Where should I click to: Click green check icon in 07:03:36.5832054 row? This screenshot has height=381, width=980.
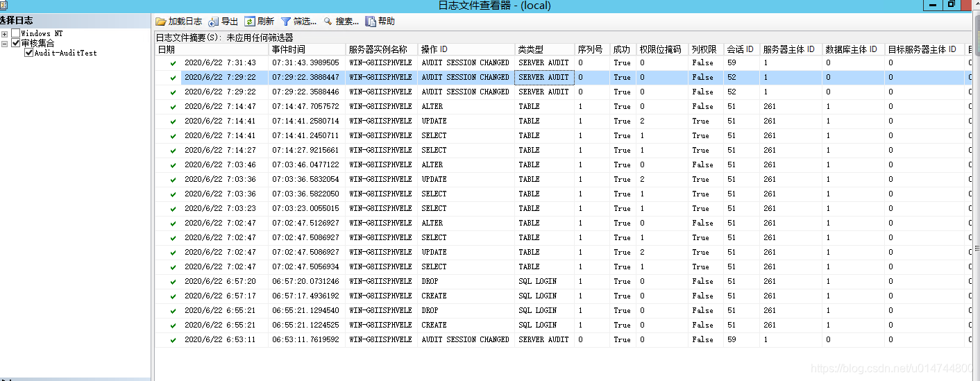coord(173,180)
